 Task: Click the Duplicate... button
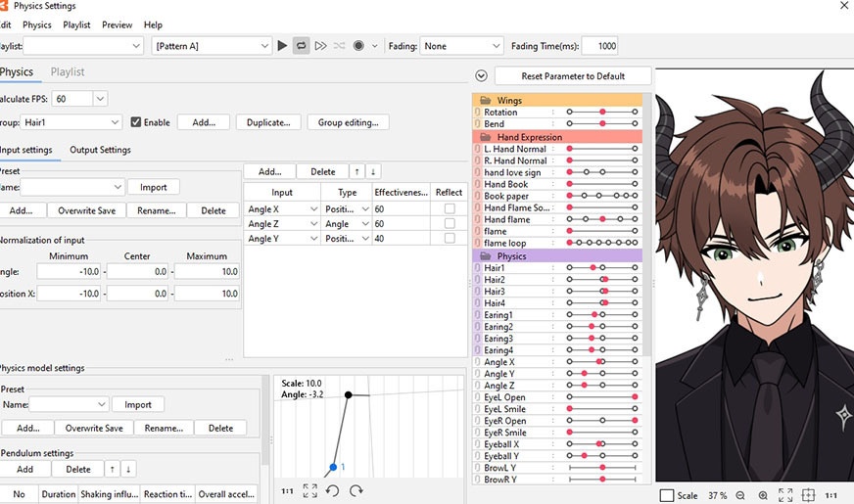[268, 122]
